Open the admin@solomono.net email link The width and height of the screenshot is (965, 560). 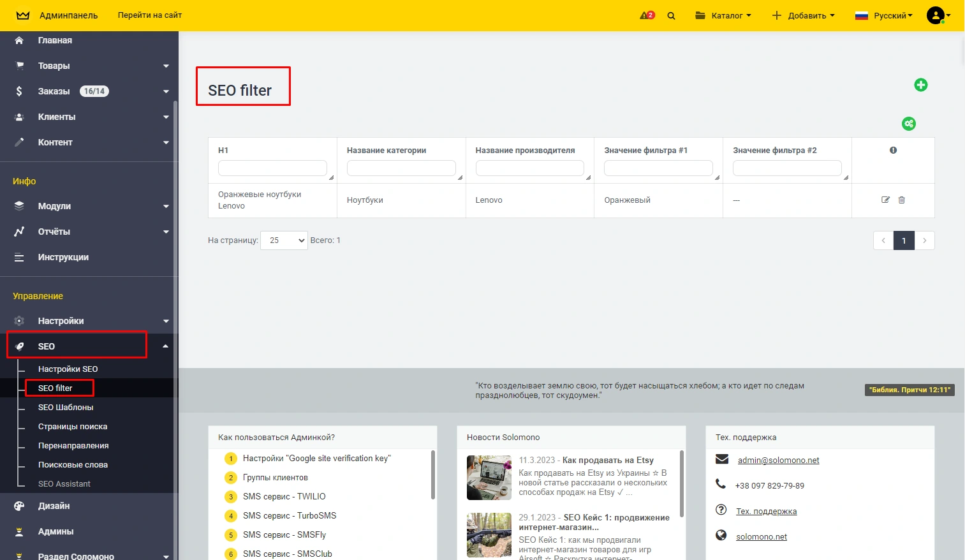coord(778,460)
